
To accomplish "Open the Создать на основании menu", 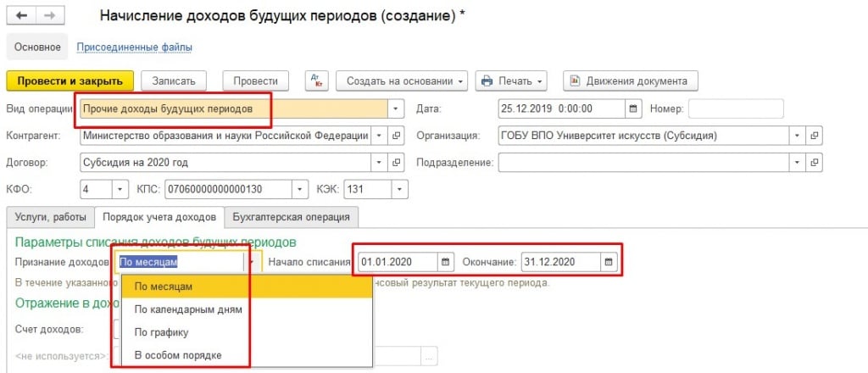I will tap(402, 81).
